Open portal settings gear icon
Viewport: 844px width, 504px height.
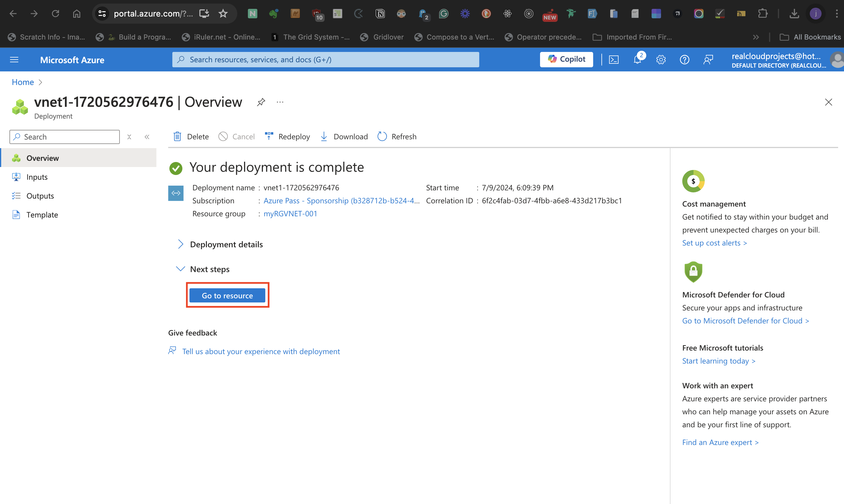coord(661,60)
